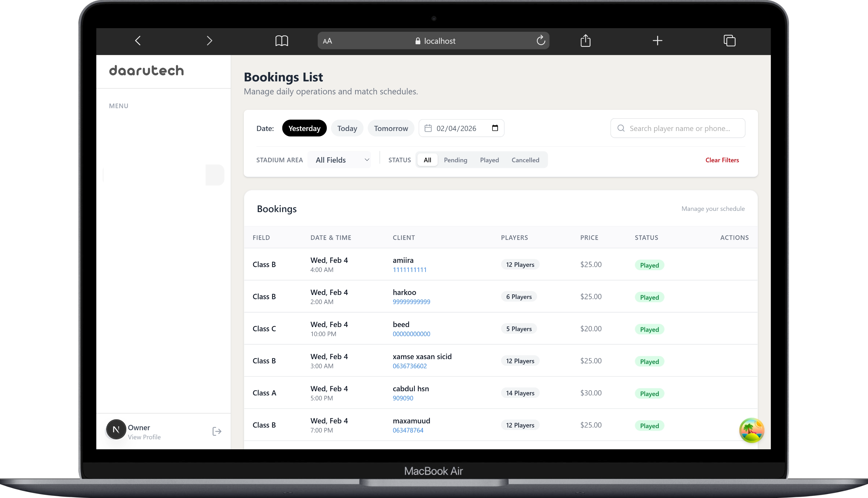The width and height of the screenshot is (868, 498).
Task: Click the browser back arrow
Action: (138, 41)
